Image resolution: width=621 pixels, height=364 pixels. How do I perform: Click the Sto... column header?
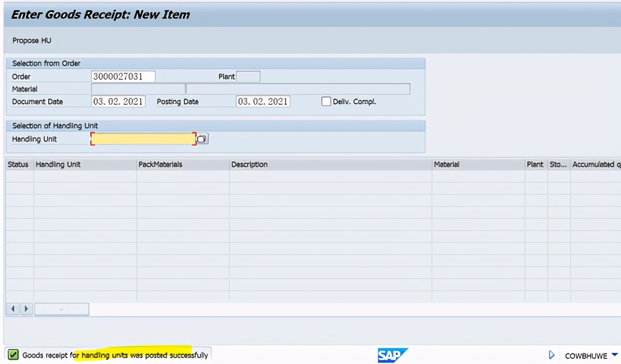[x=558, y=164]
